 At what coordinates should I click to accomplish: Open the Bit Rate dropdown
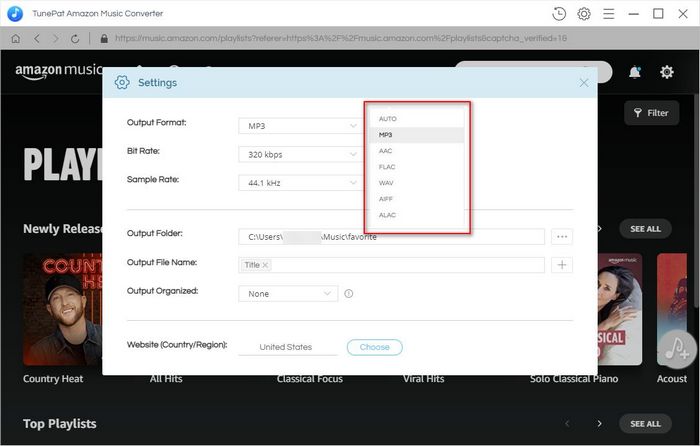click(x=300, y=154)
